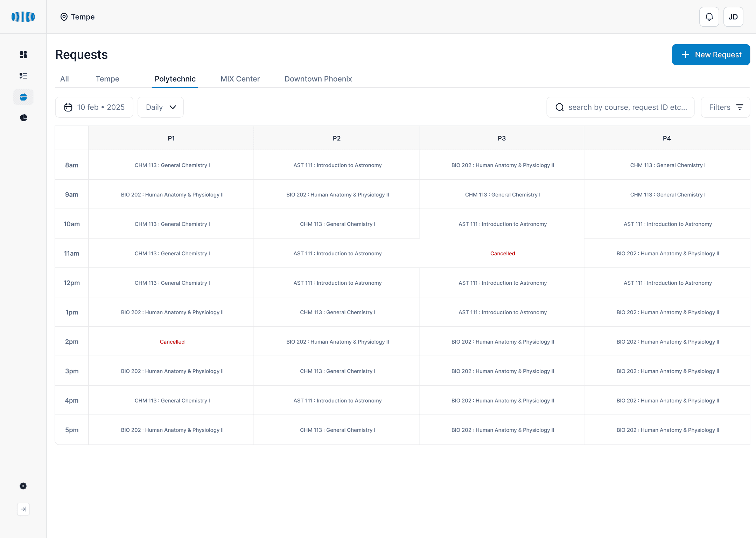Image resolution: width=756 pixels, height=538 pixels.
Task: Open the settings gear in sidebar
Action: pyautogui.click(x=23, y=486)
